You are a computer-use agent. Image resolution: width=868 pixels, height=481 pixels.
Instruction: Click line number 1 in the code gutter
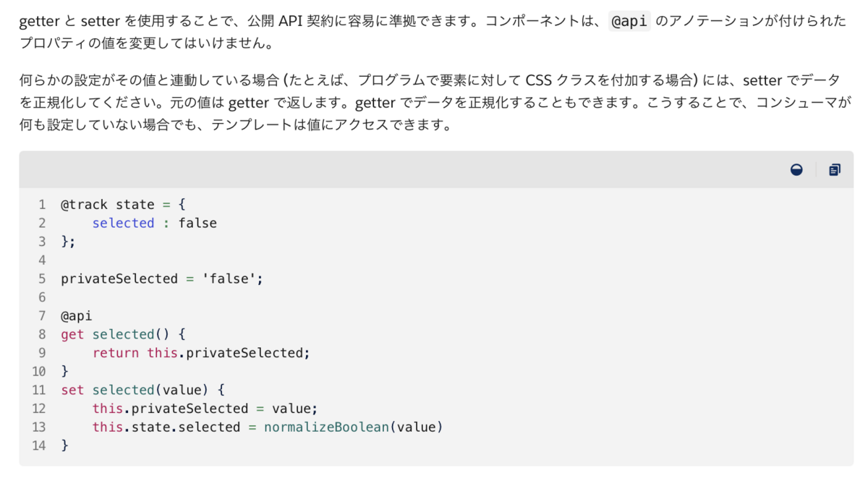[42, 205]
